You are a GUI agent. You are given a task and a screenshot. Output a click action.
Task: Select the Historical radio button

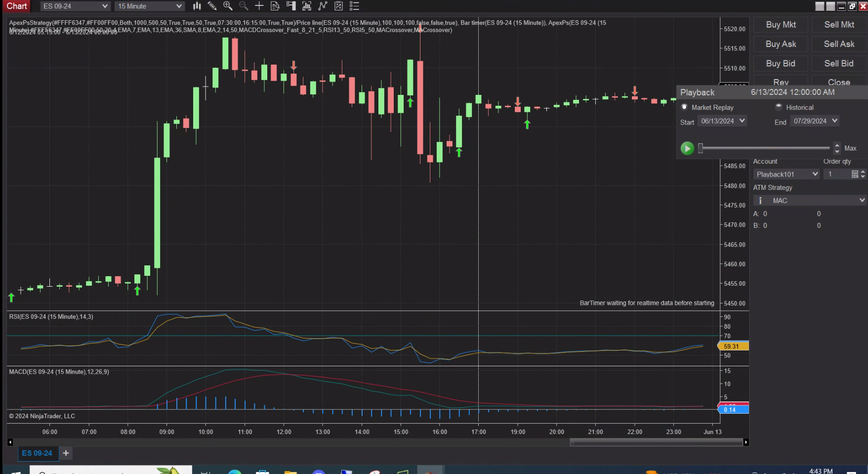point(779,107)
